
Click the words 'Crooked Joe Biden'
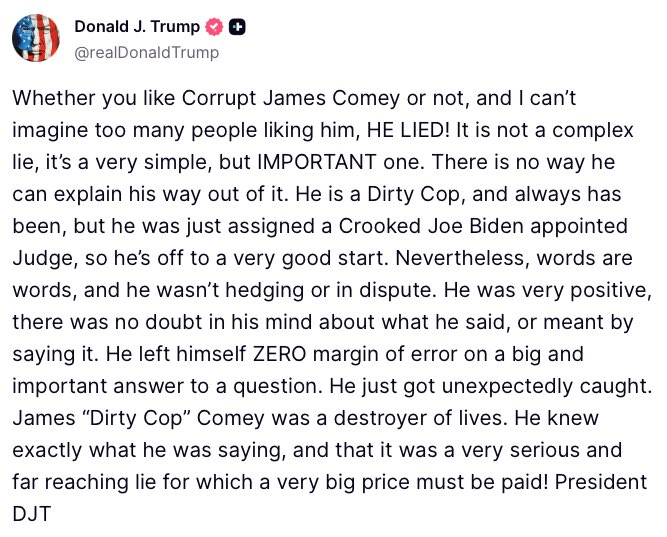point(431,226)
